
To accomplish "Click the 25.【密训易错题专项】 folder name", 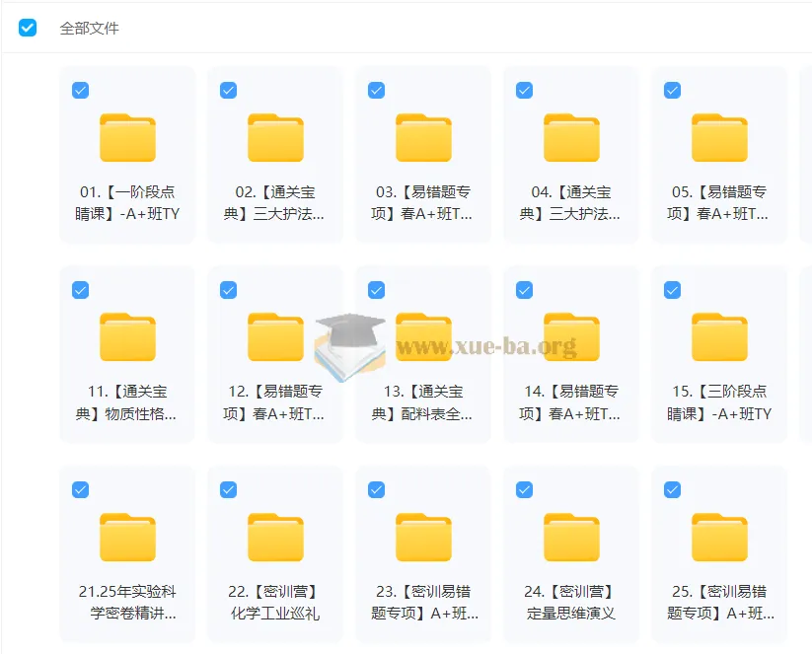I will tap(719, 602).
